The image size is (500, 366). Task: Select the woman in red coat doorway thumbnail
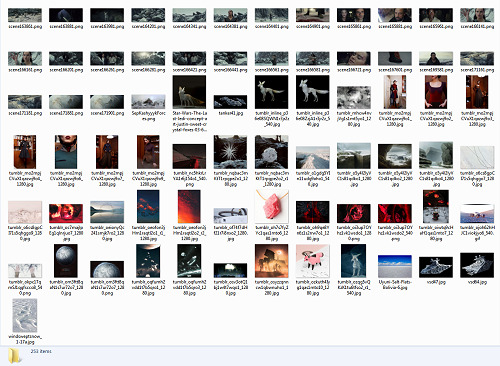pyautogui.click(x=395, y=92)
